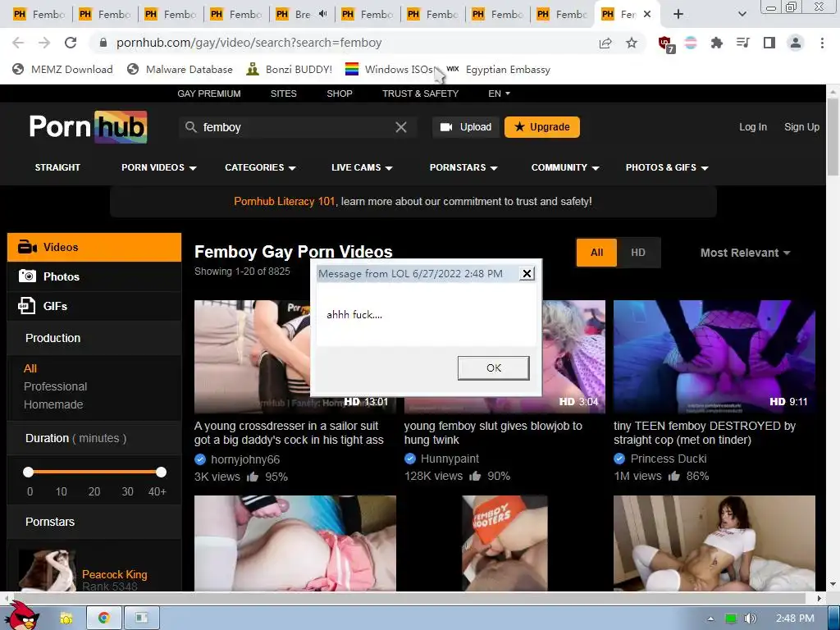This screenshot has height=630, width=840.
Task: Switch to Chrome on the taskbar
Action: (104, 619)
